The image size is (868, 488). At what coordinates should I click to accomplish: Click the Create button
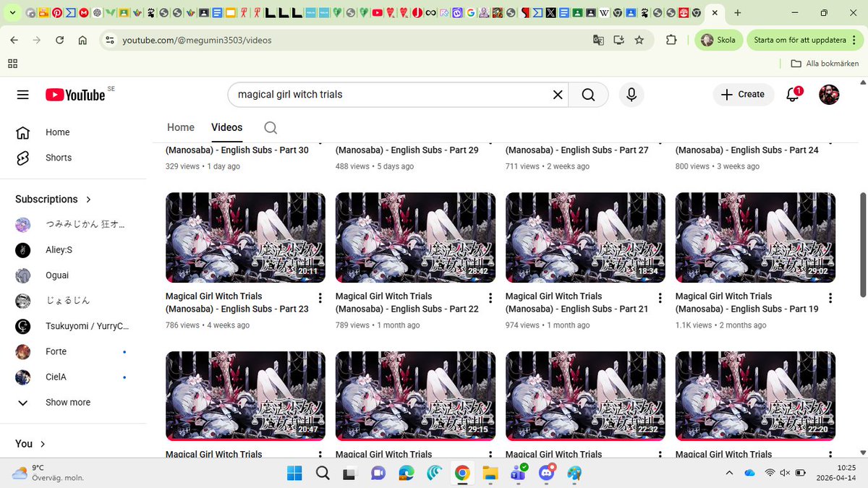pos(744,95)
